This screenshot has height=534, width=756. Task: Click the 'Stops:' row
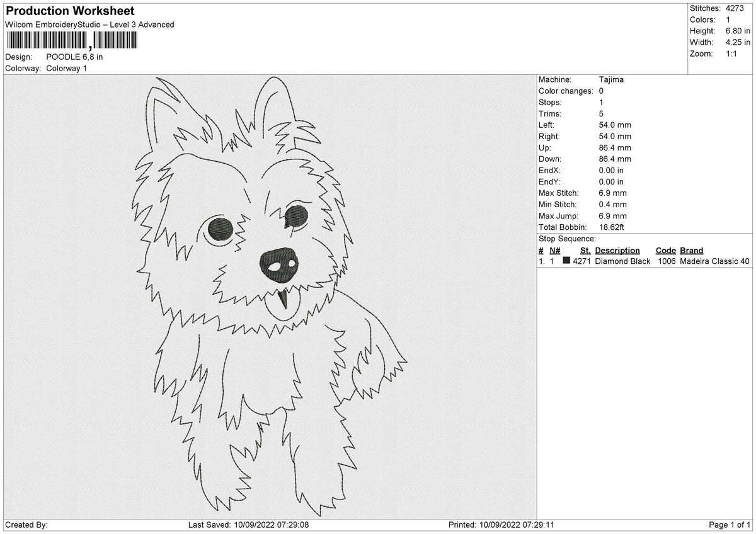point(571,103)
